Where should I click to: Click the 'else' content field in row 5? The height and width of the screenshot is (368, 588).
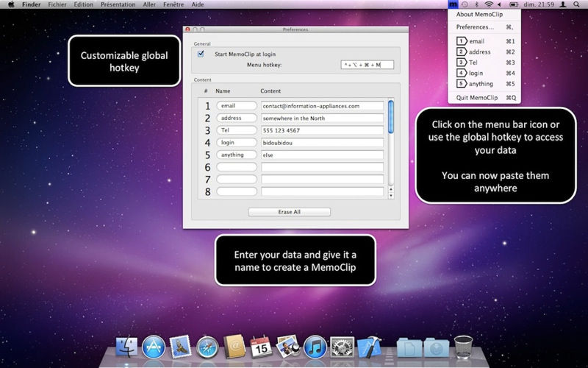pos(323,155)
